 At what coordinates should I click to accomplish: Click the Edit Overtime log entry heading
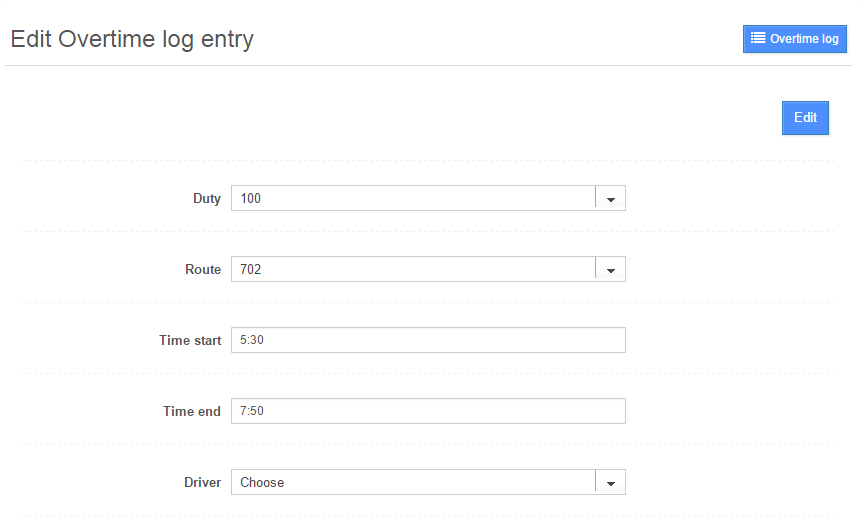point(132,40)
